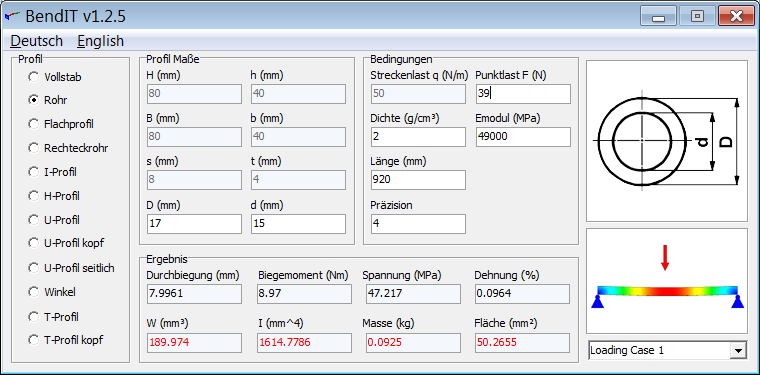Click the Emodul (MPa) field
The height and width of the screenshot is (375, 760).
523,137
